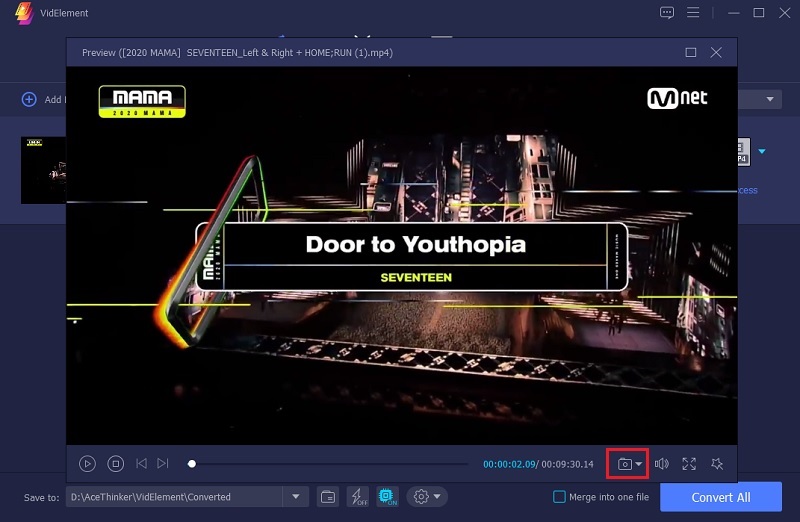The image size is (800, 522).
Task: Click the Add files plus icon
Action: click(29, 99)
